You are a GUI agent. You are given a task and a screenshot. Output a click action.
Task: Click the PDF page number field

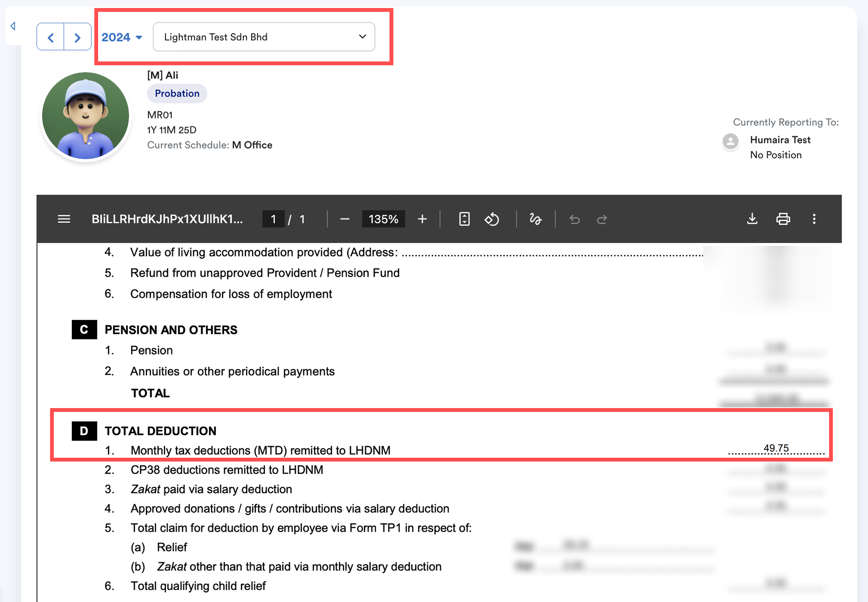[x=273, y=219]
